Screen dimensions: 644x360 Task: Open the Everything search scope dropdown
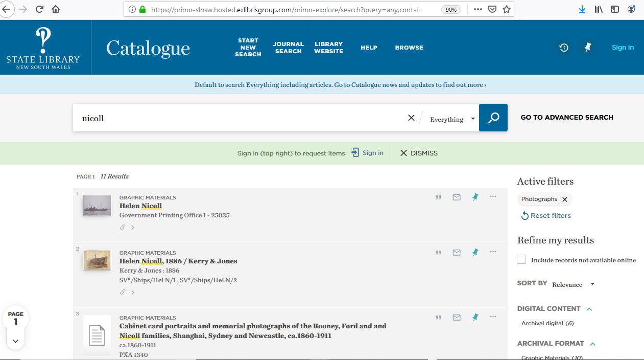point(452,119)
